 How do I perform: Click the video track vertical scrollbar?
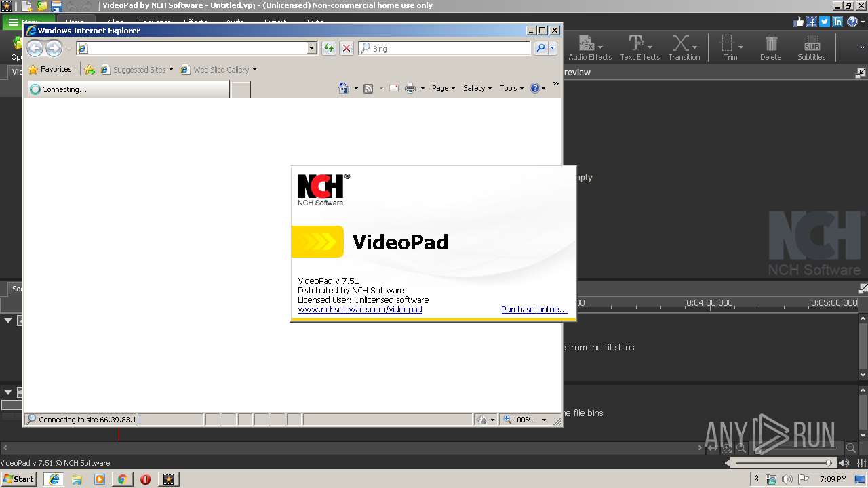(x=863, y=346)
